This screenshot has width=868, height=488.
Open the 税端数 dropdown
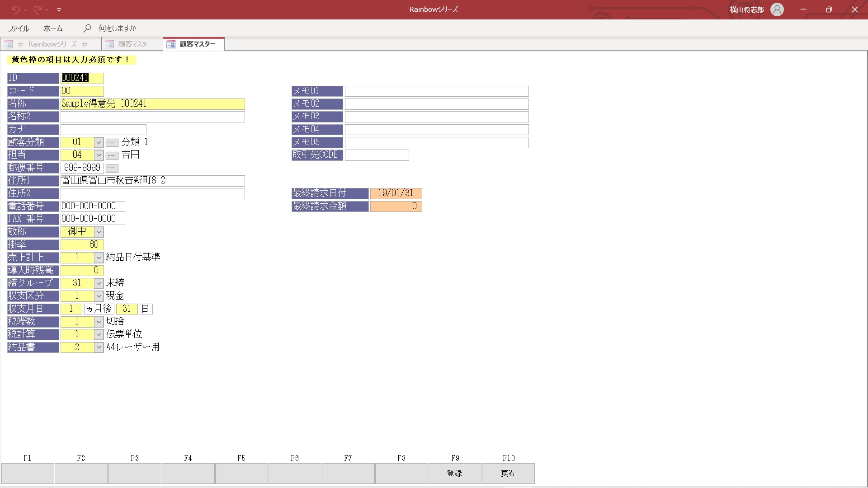click(x=99, y=321)
